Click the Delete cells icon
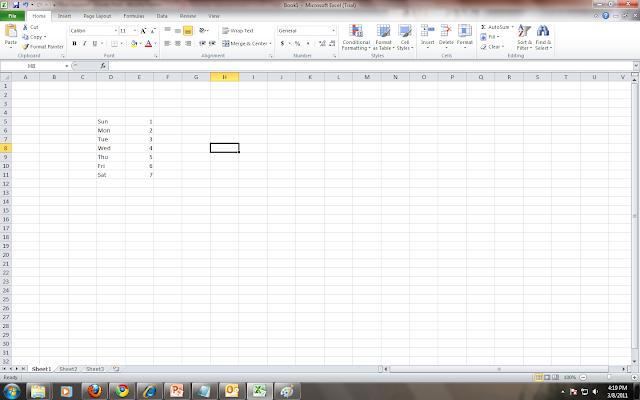640x400 pixels. tap(446, 31)
